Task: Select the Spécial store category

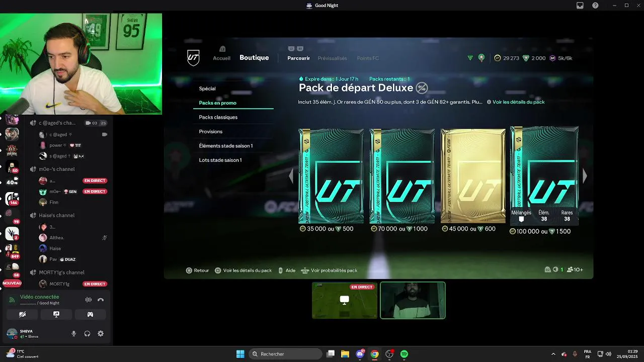Action: (x=207, y=88)
